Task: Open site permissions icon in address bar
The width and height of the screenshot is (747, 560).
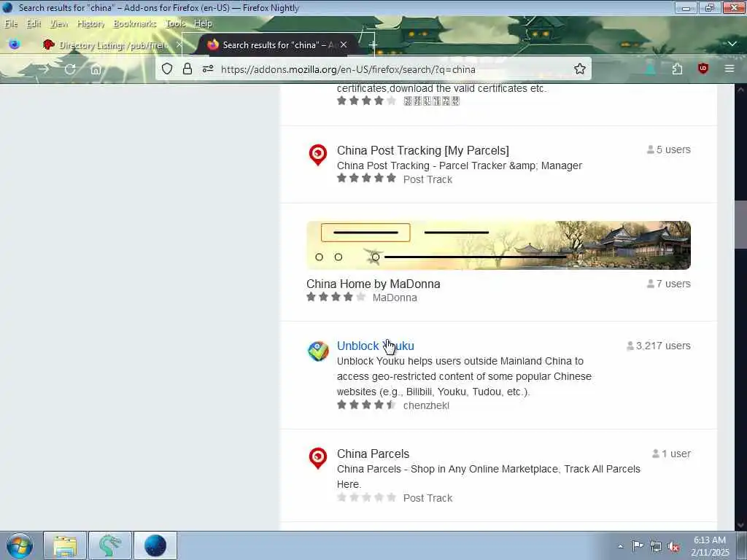Action: (208, 69)
